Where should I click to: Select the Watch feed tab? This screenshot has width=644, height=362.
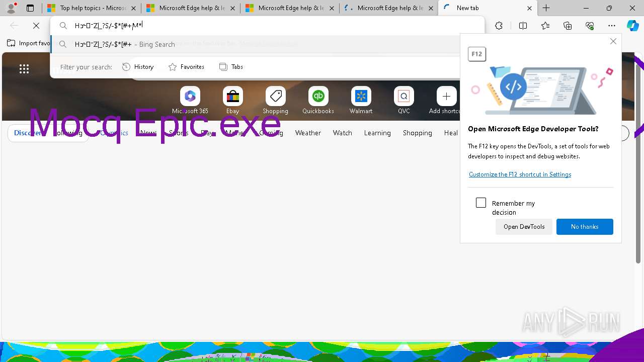pyautogui.click(x=343, y=133)
